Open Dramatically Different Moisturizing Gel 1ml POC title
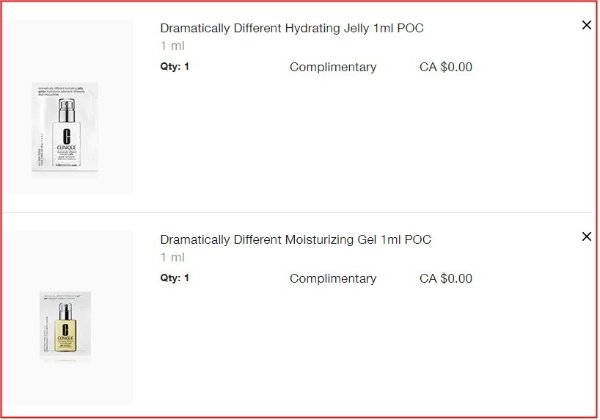The height and width of the screenshot is (420, 600). click(295, 240)
